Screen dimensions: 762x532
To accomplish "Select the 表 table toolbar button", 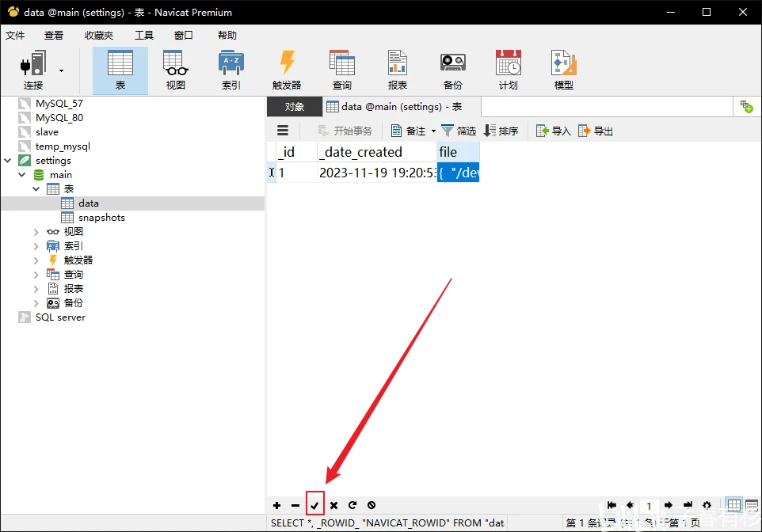I will (120, 70).
